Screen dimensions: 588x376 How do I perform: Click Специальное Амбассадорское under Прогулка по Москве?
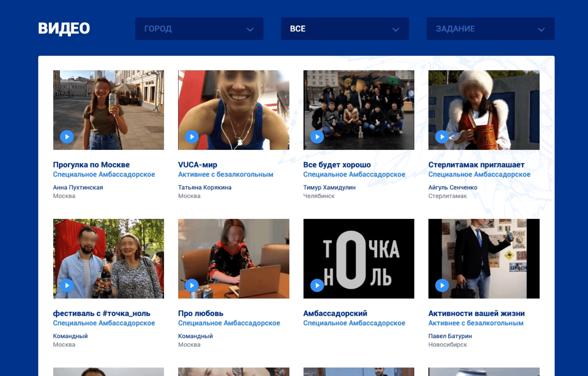[104, 174]
